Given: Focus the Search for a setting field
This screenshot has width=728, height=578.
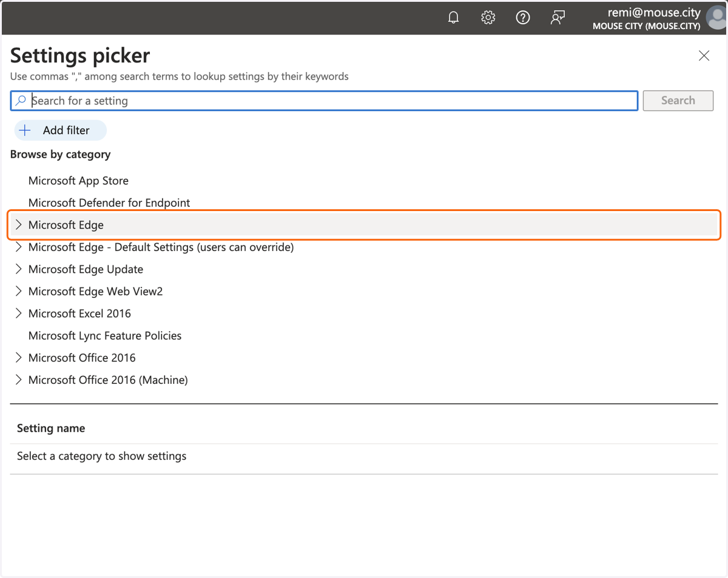Looking at the screenshot, I should point(324,101).
